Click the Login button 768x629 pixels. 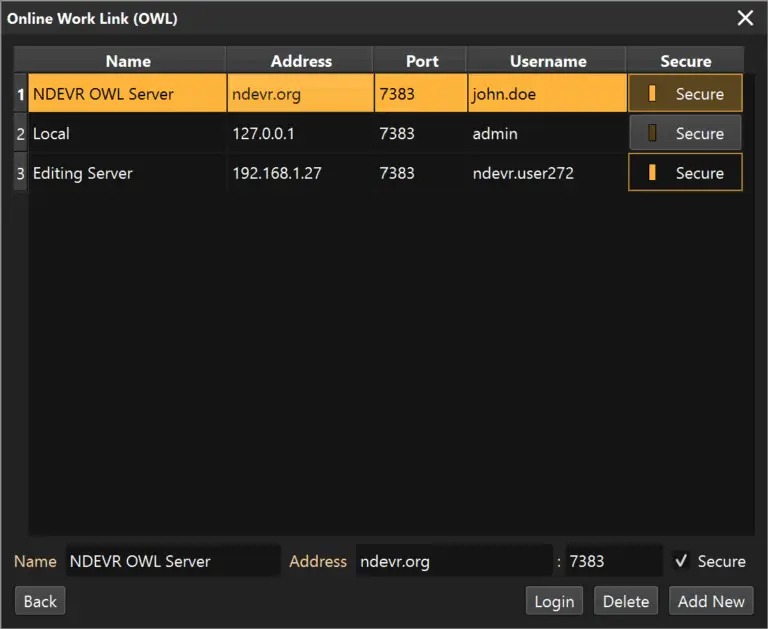pos(553,601)
